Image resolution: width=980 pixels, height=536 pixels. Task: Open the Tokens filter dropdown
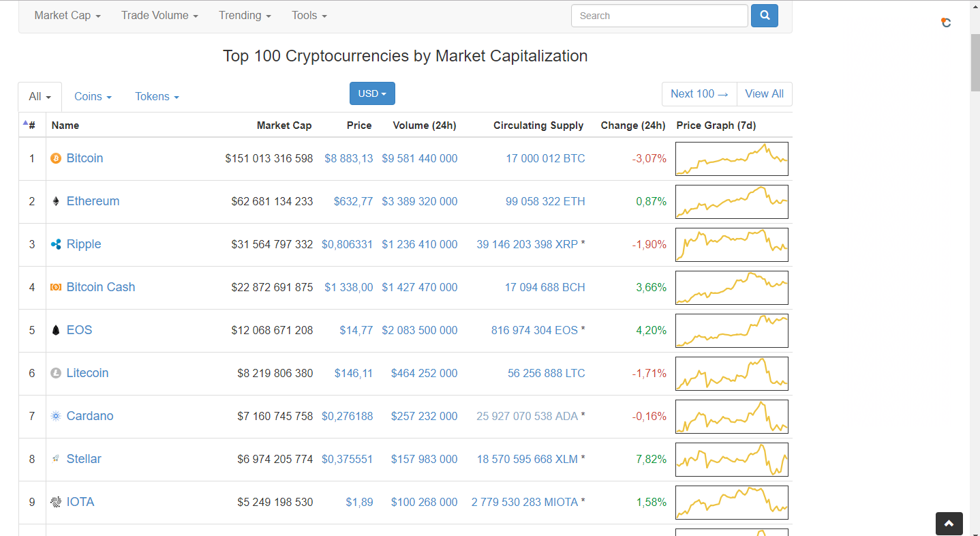click(157, 97)
